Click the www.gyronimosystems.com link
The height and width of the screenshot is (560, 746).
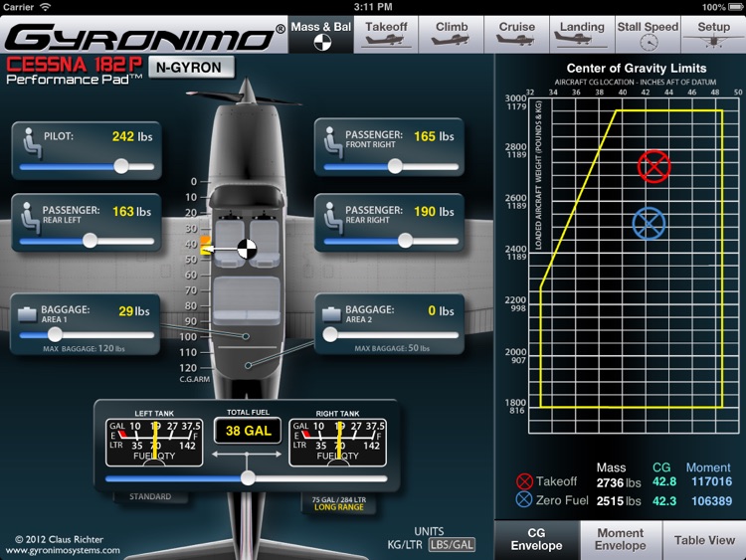[x=63, y=550]
